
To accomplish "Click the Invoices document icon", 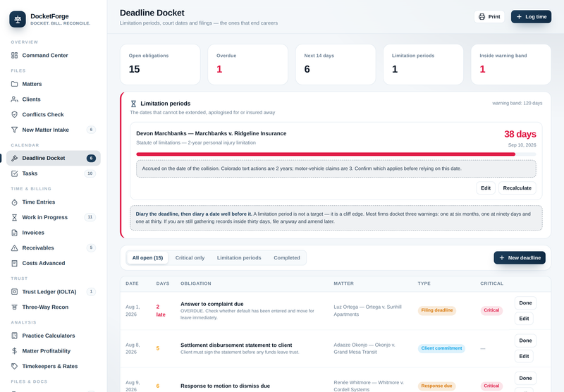I will pos(14,233).
